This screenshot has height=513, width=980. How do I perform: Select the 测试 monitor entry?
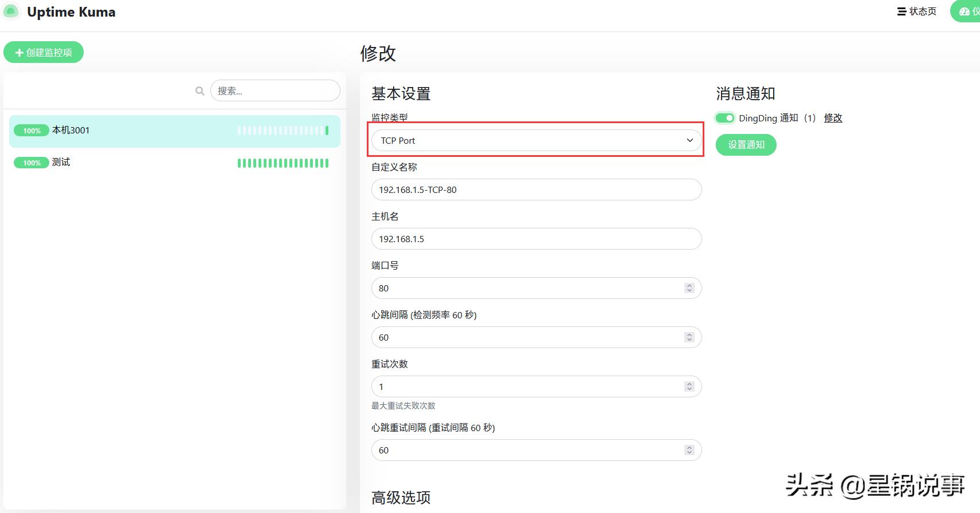pos(175,163)
